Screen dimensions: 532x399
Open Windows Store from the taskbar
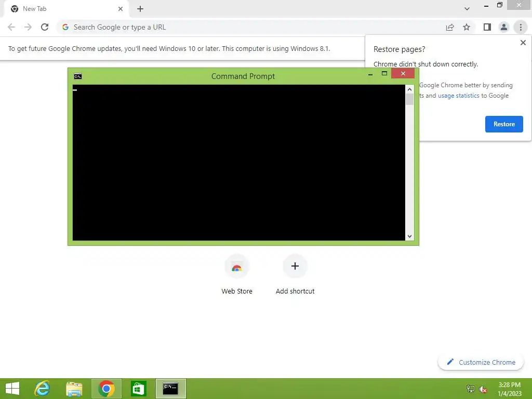[138, 389]
